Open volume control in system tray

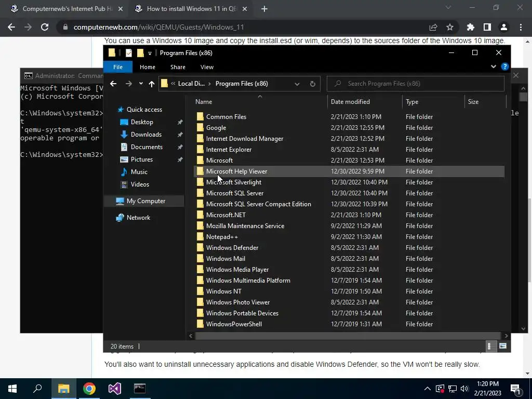464,389
